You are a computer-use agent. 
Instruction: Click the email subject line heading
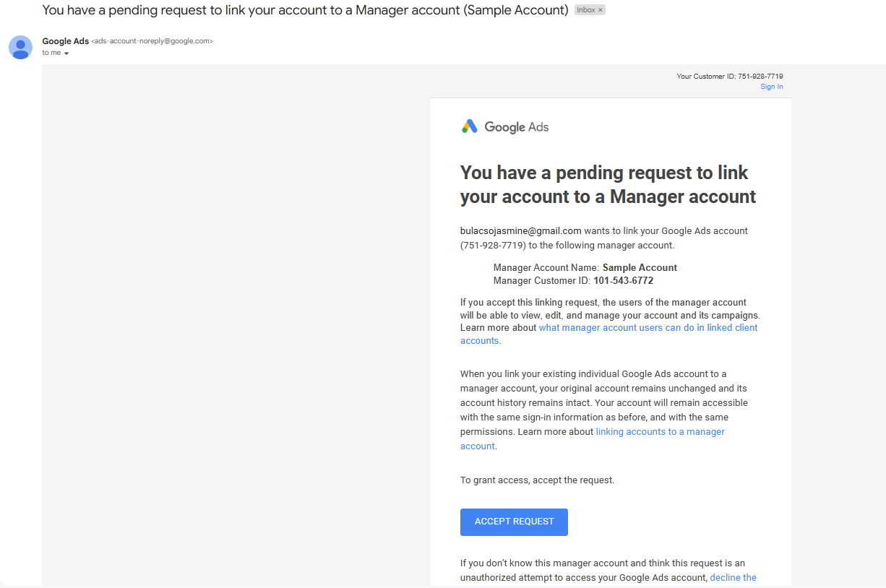click(x=306, y=10)
